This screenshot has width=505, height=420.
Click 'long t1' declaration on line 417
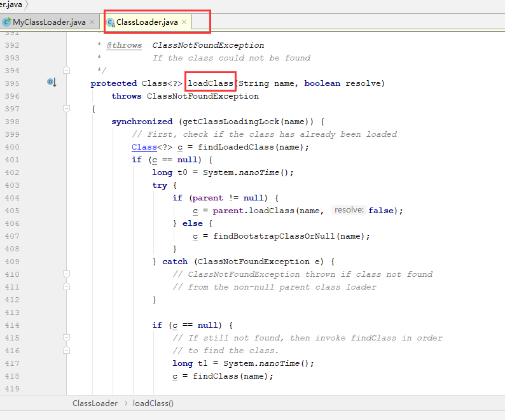click(x=190, y=363)
